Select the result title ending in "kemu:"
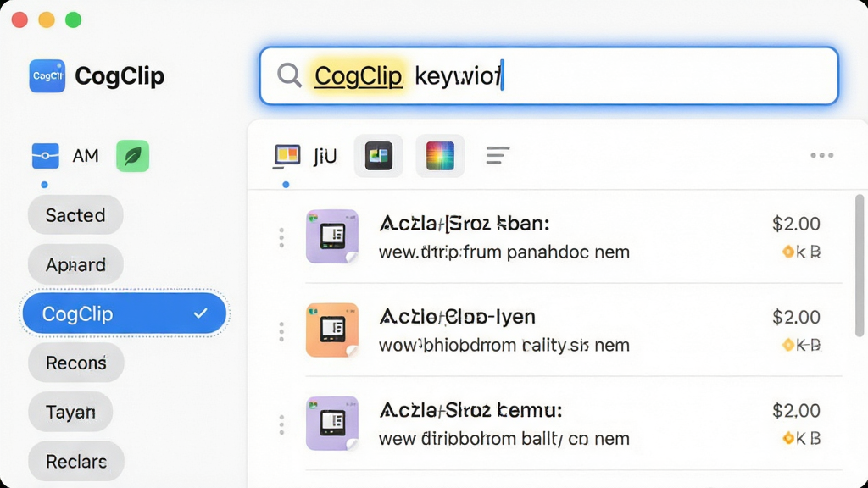Viewport: 868px width, 488px height. tap(470, 411)
